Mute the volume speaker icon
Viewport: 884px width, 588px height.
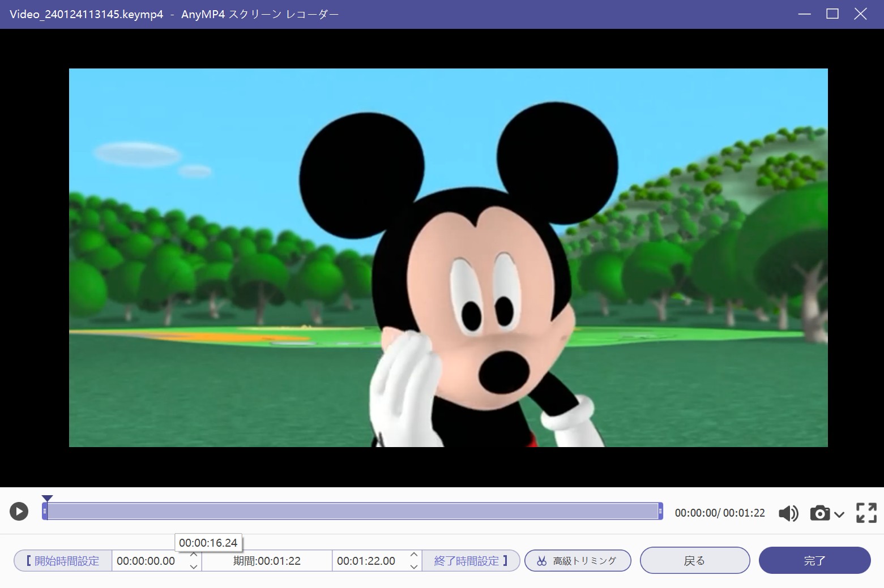[788, 513]
